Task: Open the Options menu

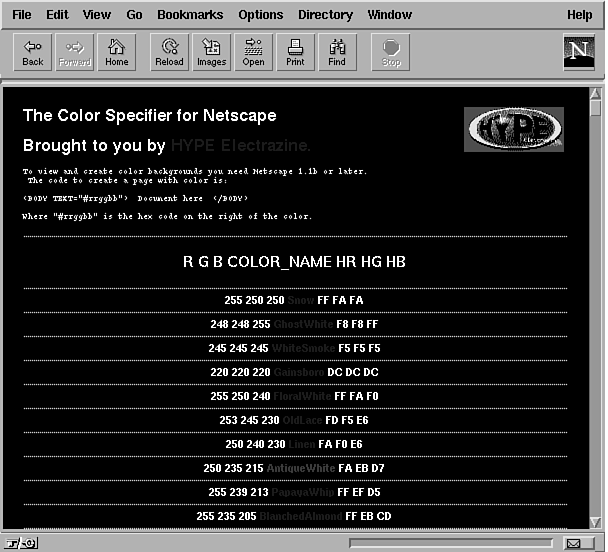Action: click(260, 15)
